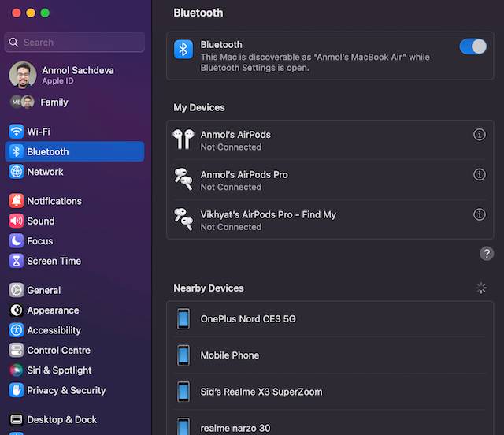Click the phone icon beside OnePlus Nord

coord(183,319)
